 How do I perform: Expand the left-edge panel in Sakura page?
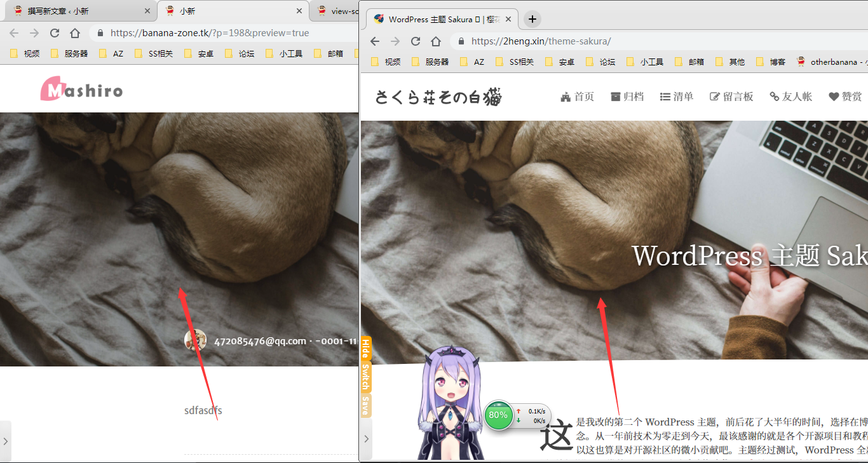click(367, 439)
